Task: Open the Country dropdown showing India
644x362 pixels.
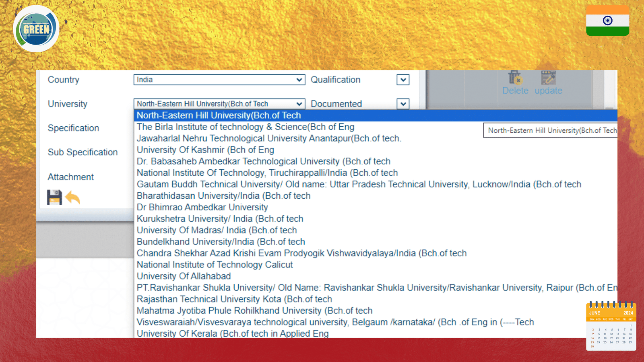Action: 219,80
